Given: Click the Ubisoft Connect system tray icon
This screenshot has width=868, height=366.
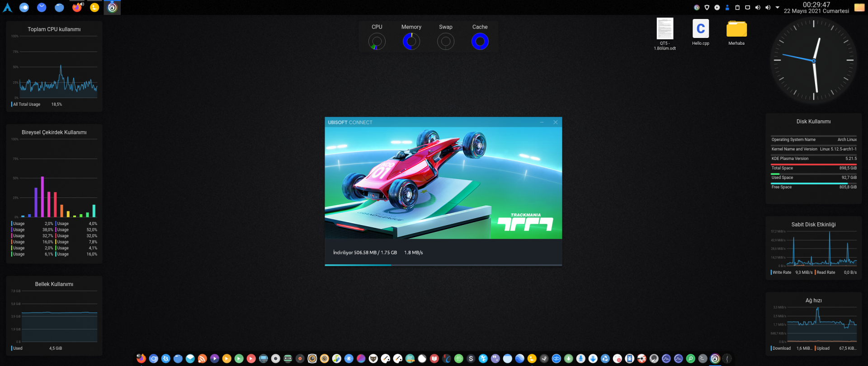Looking at the screenshot, I should (697, 7).
